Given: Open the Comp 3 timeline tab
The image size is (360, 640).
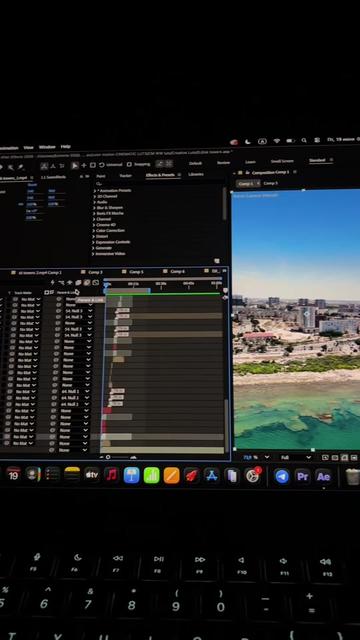Looking at the screenshot, I should tap(95, 272).
